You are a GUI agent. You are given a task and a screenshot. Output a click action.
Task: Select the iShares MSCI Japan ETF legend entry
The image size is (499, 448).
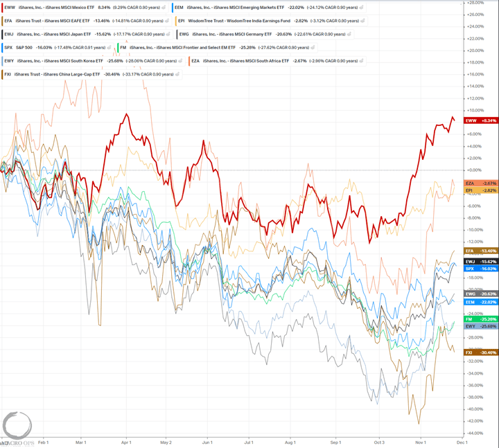click(87, 34)
